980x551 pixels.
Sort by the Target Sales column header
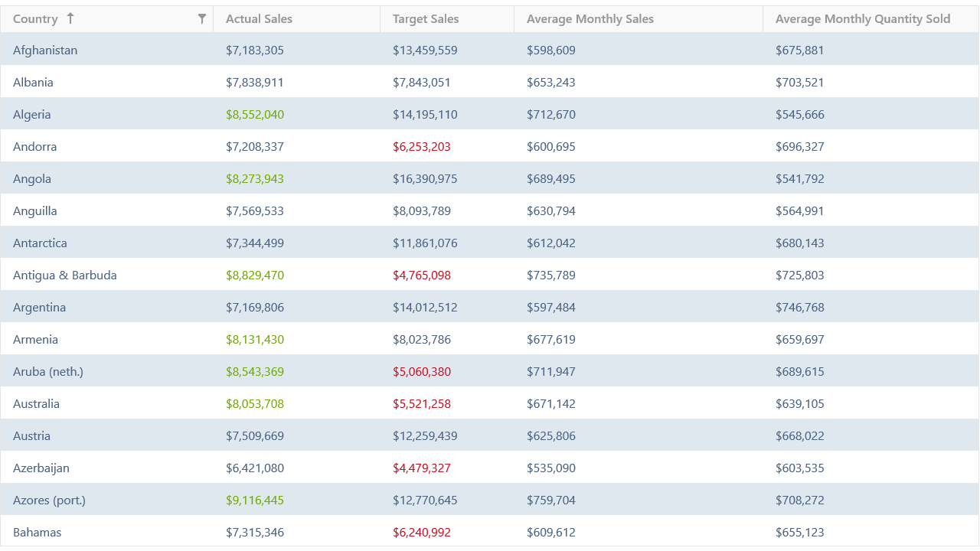coord(426,19)
